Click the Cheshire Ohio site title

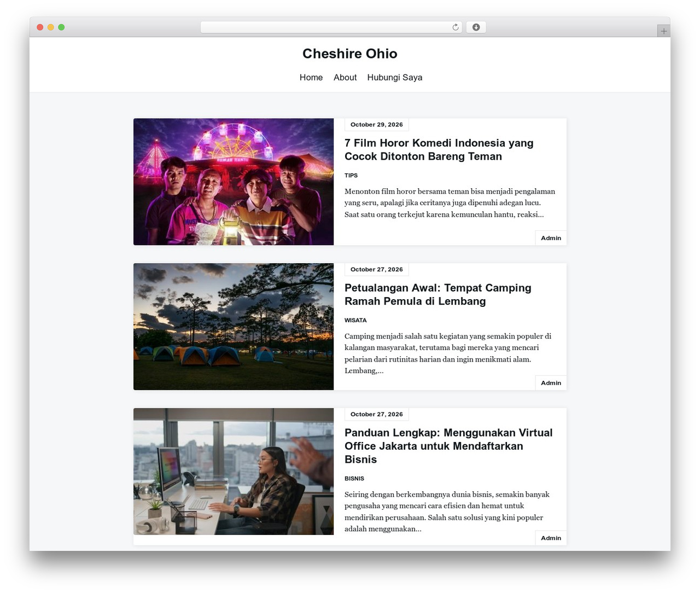[x=350, y=54]
